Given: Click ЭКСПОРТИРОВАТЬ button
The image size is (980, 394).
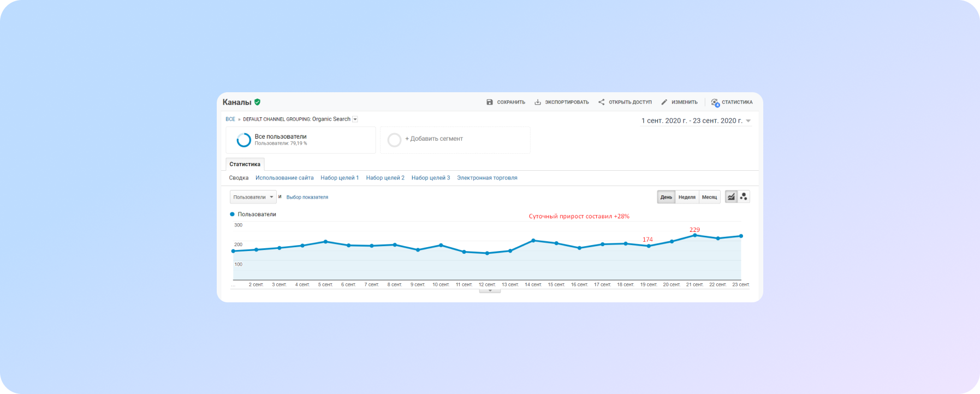Looking at the screenshot, I should pyautogui.click(x=562, y=102).
